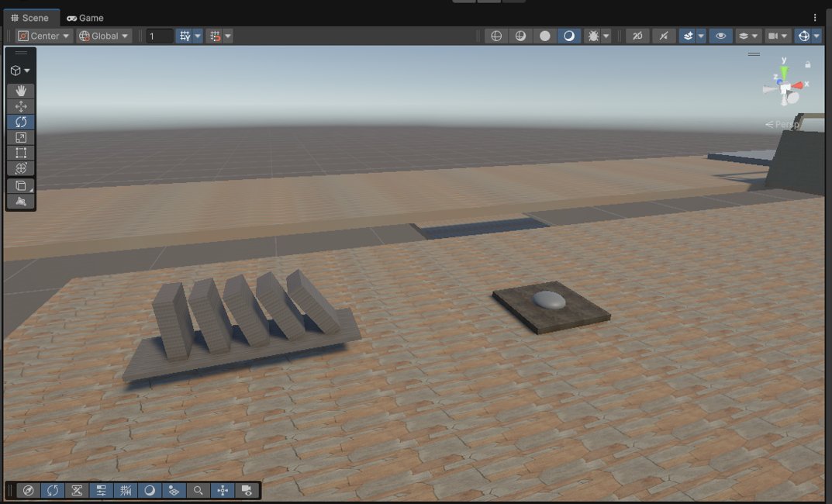Viewport: 832px width, 504px height.
Task: Click the snap increment value field
Action: click(158, 35)
